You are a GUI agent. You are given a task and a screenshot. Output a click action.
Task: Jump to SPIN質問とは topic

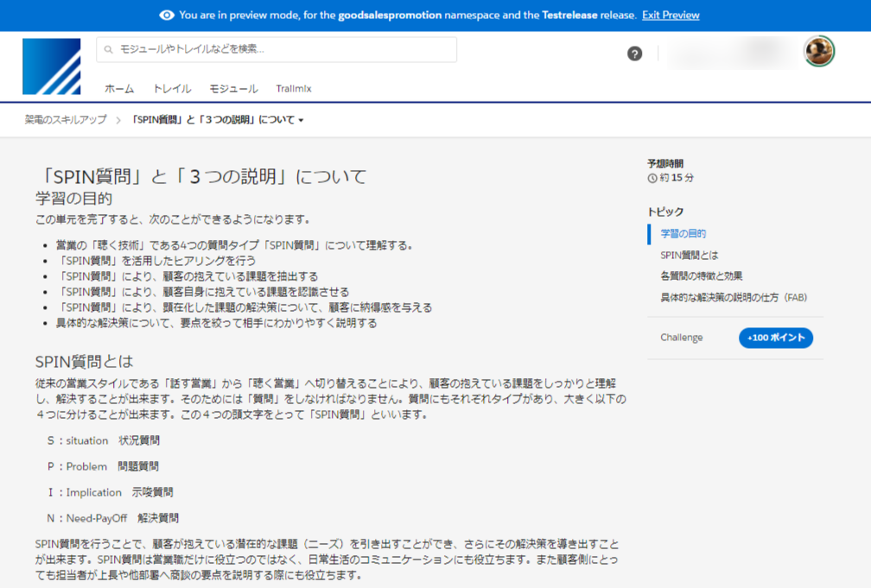pos(689,256)
